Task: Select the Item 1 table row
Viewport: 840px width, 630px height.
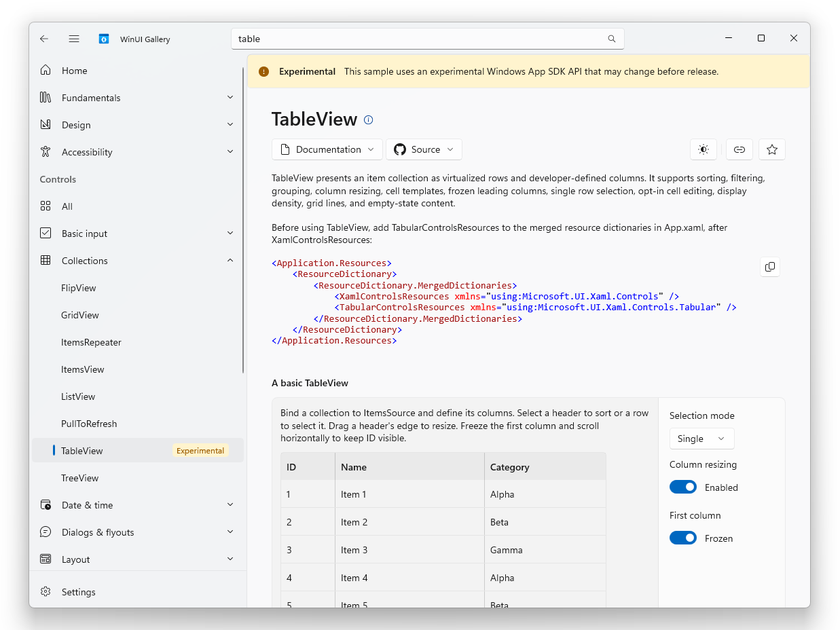Action: [x=443, y=494]
